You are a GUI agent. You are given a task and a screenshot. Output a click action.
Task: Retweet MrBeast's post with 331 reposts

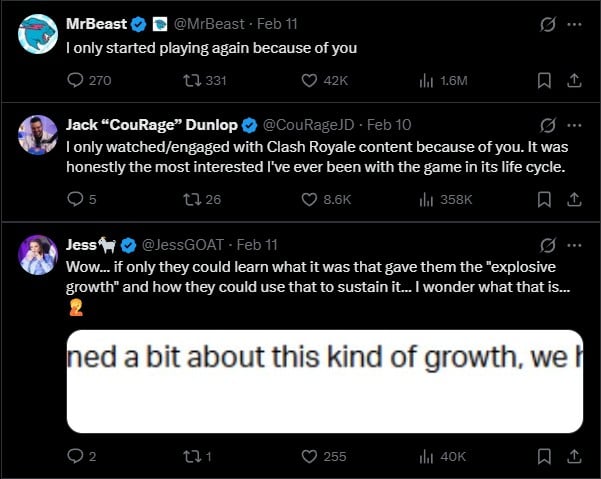[190, 81]
